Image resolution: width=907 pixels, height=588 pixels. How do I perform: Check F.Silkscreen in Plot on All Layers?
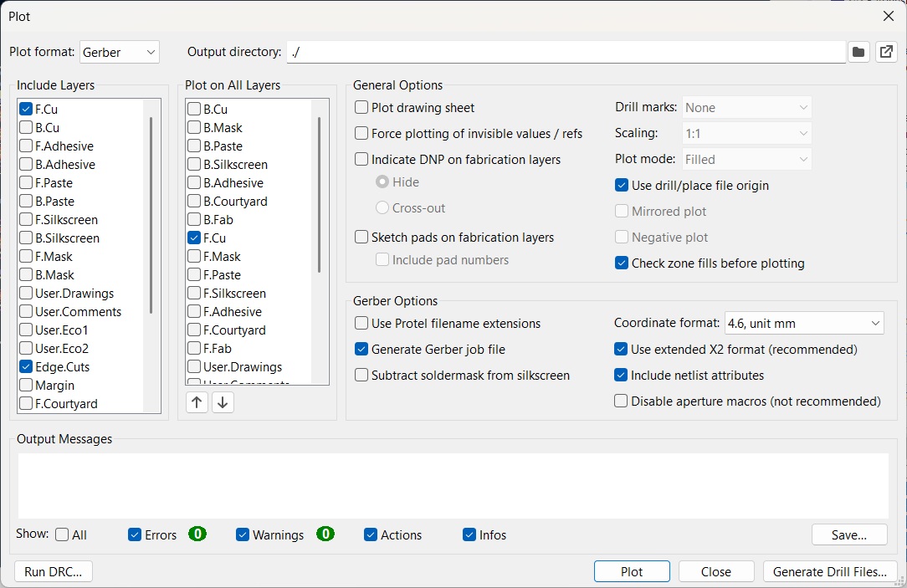194,294
